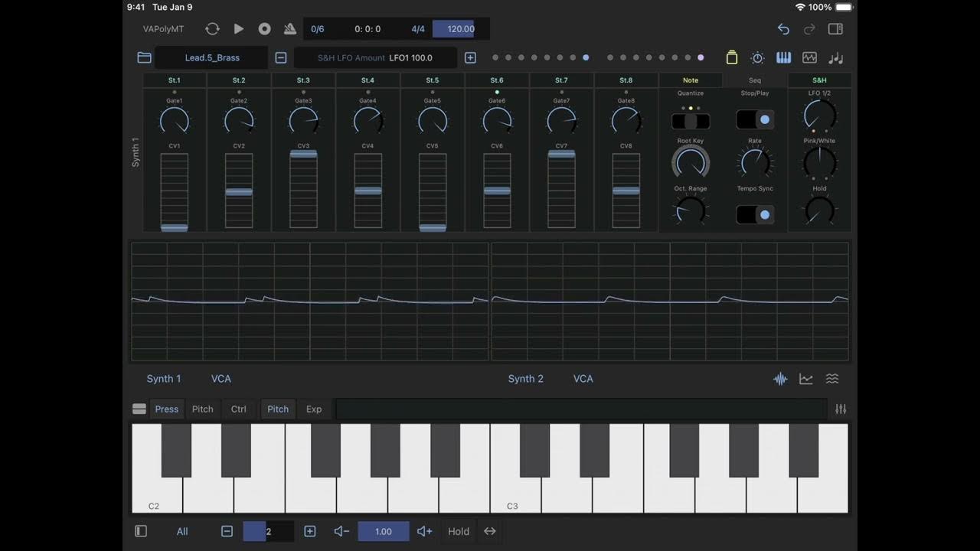Raise octave with plus after value 2

(310, 531)
